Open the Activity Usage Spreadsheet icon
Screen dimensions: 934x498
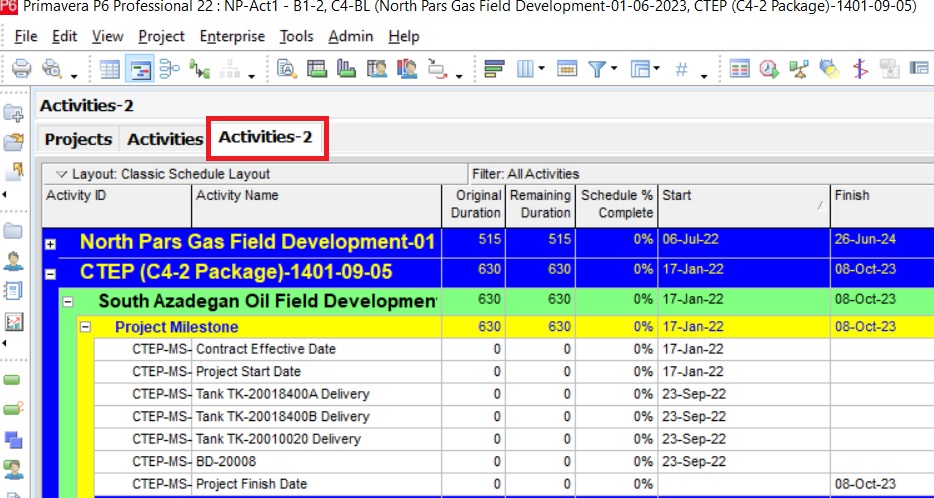click(317, 69)
